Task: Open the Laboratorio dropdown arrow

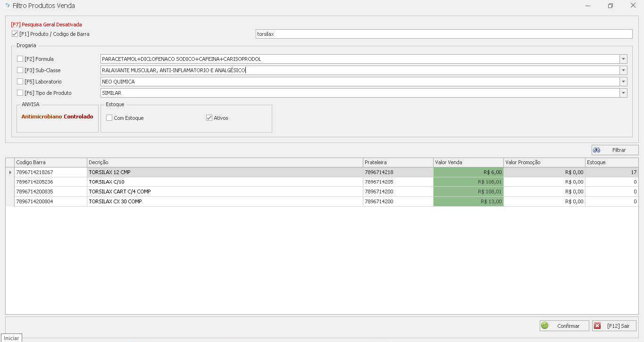Action: tap(624, 82)
